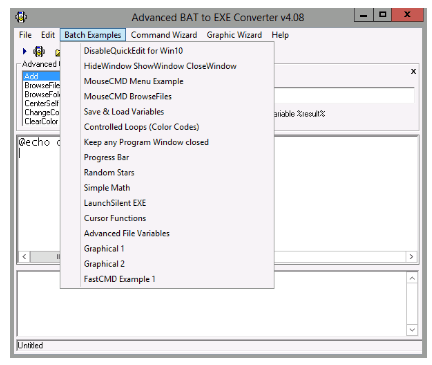
Task: Click the output pane scroll down arrow
Action: [412, 330]
